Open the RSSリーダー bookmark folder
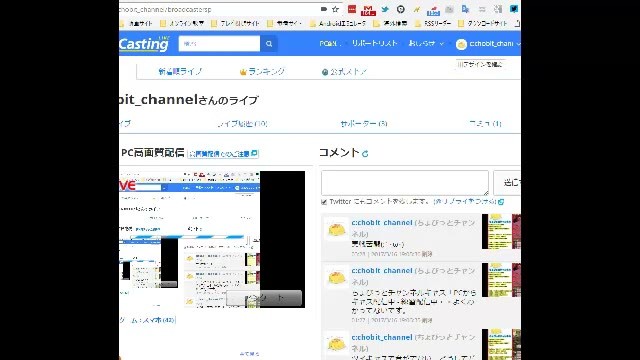 click(433, 24)
